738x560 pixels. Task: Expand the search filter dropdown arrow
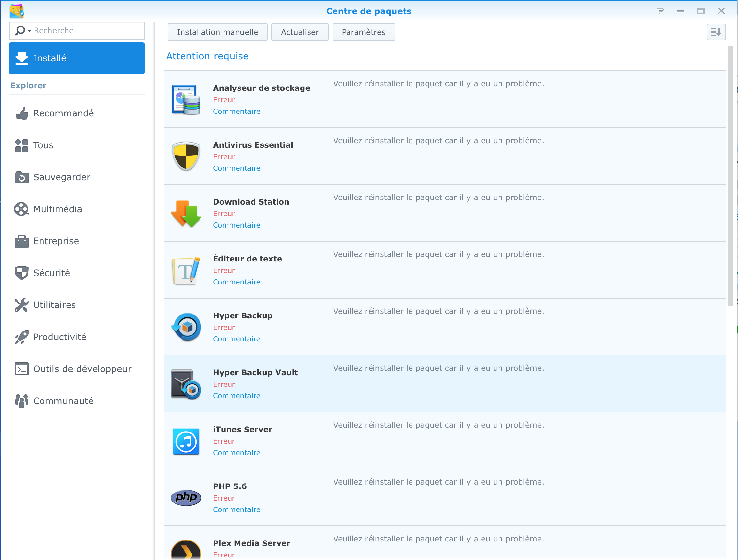tap(29, 31)
